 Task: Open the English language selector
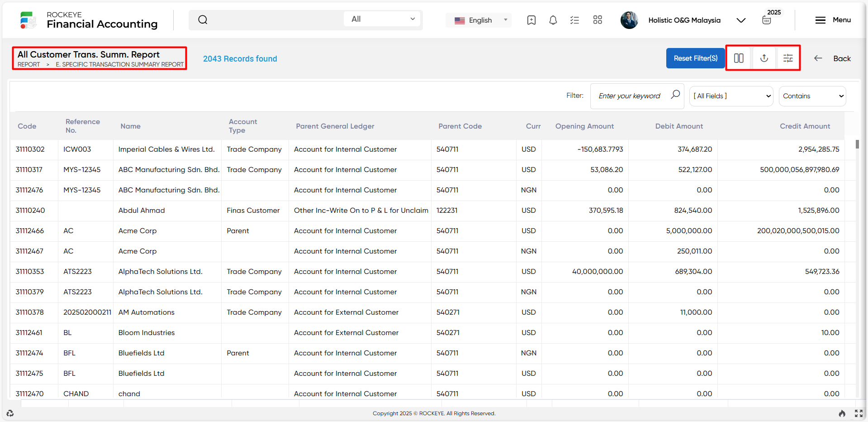[x=479, y=20]
